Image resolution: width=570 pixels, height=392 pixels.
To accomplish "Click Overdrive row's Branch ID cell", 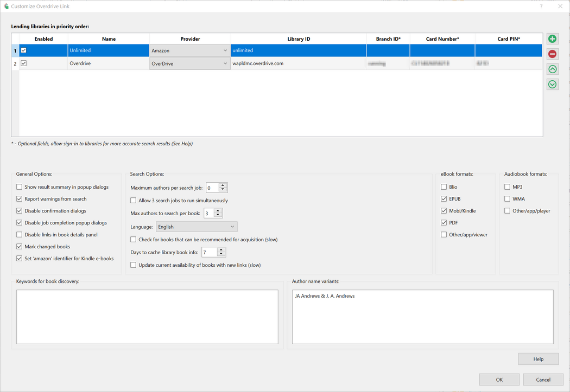I will [388, 63].
